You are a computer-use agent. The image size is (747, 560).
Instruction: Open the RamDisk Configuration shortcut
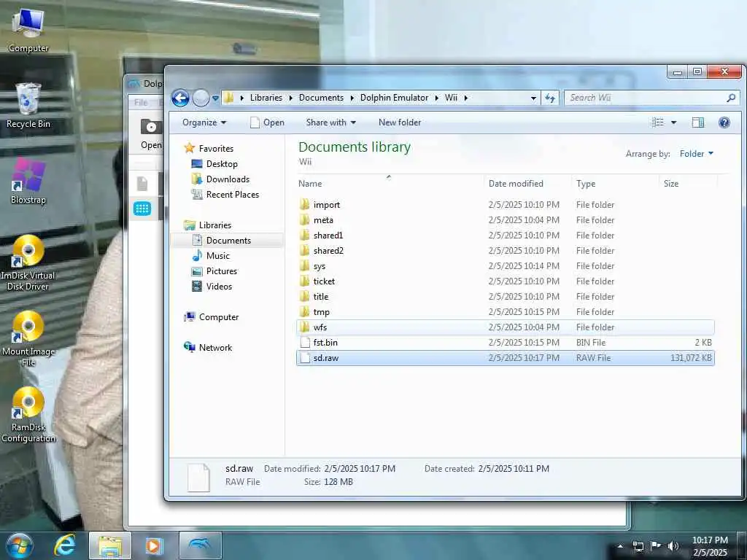pos(28,415)
